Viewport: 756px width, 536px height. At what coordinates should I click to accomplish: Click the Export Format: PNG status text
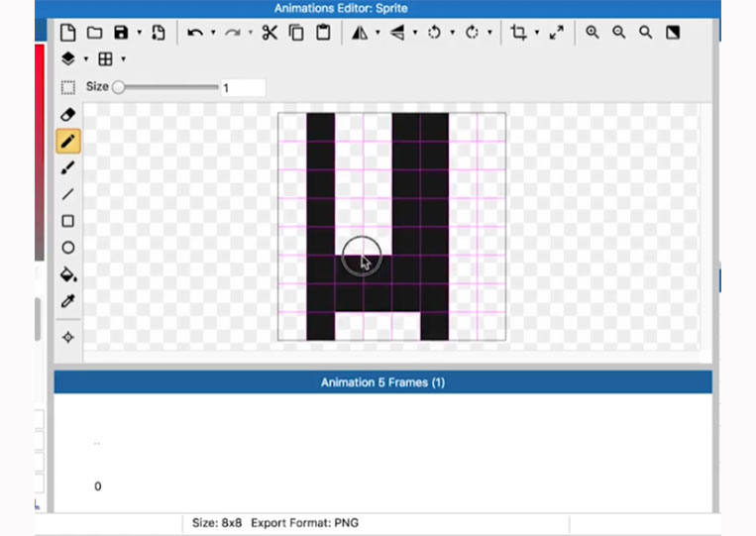(305, 523)
